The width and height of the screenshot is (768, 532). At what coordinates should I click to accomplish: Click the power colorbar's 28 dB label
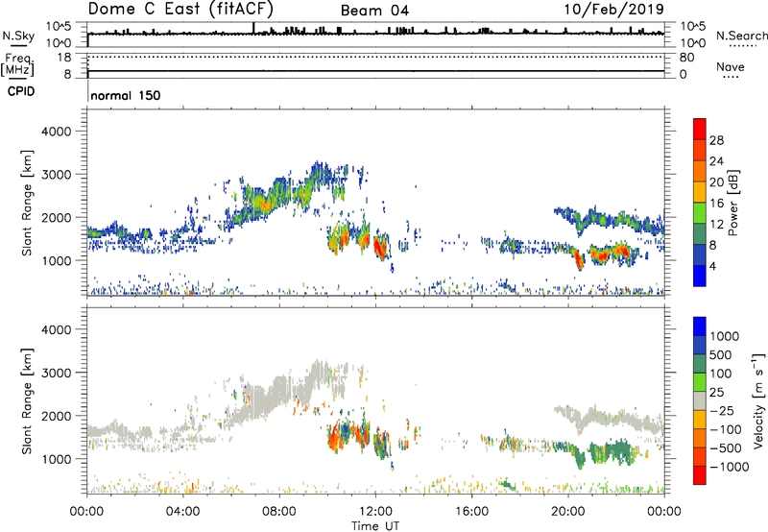[x=716, y=140]
